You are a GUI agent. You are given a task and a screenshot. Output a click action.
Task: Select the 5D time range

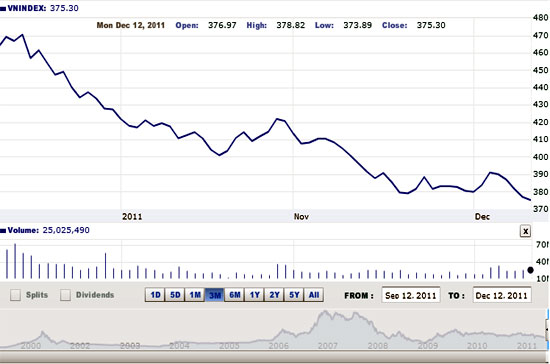point(175,295)
